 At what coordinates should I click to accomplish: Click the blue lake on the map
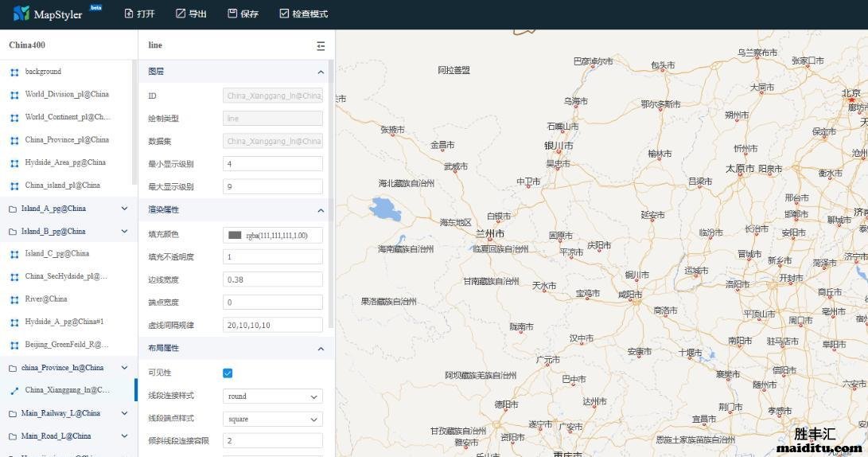(385, 209)
